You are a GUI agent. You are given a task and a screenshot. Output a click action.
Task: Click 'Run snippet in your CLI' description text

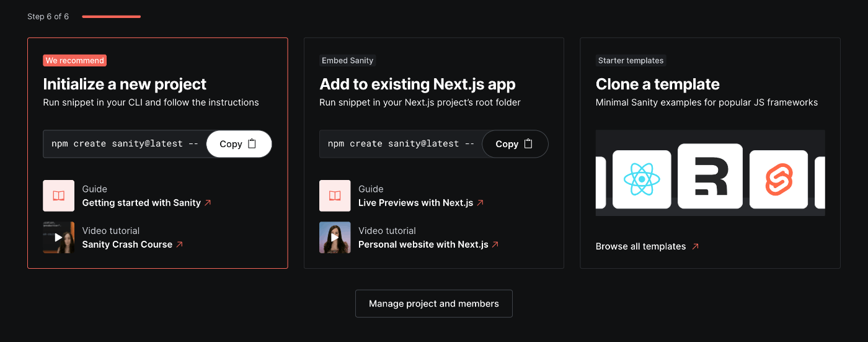(151, 102)
